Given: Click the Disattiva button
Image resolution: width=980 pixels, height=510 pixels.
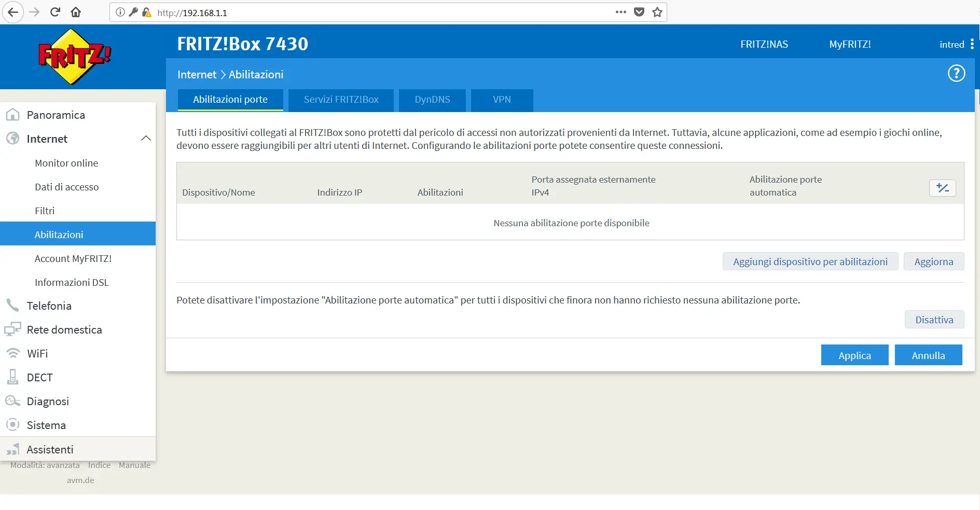Looking at the screenshot, I should click(x=934, y=320).
